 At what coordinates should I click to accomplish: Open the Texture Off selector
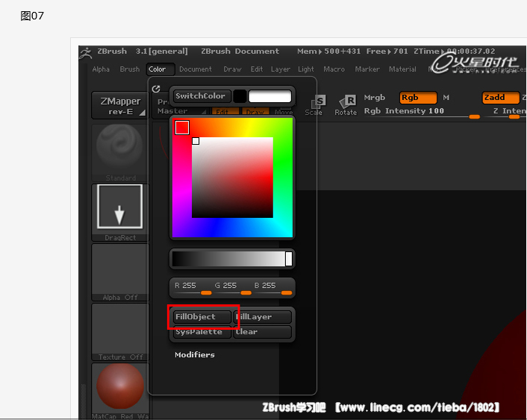coord(119,332)
